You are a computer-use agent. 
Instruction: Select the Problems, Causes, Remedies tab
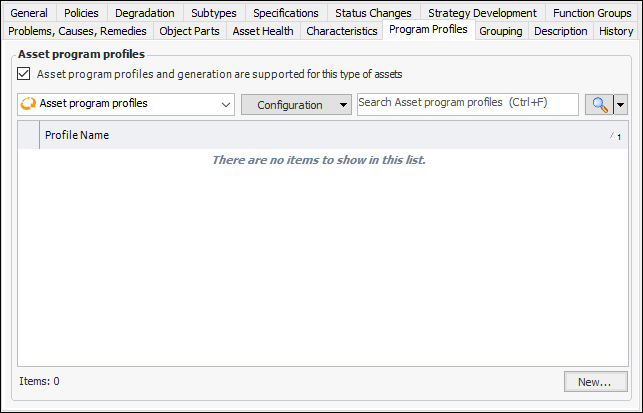tap(77, 31)
